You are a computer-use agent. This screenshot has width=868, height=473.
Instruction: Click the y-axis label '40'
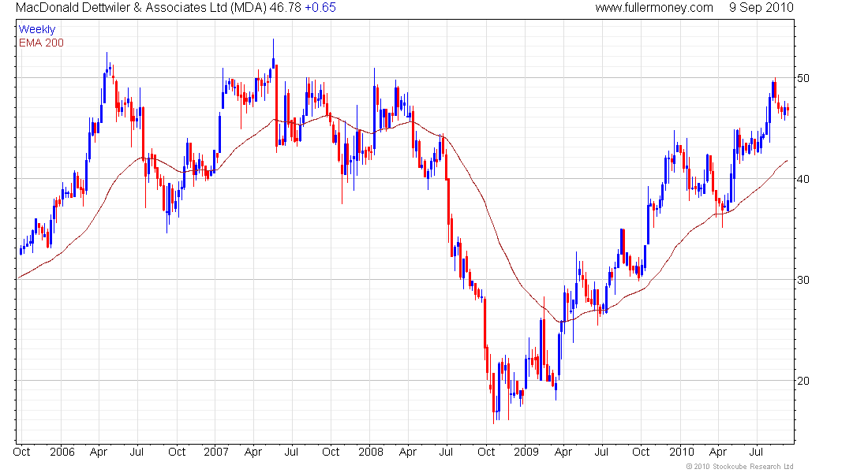803,179
